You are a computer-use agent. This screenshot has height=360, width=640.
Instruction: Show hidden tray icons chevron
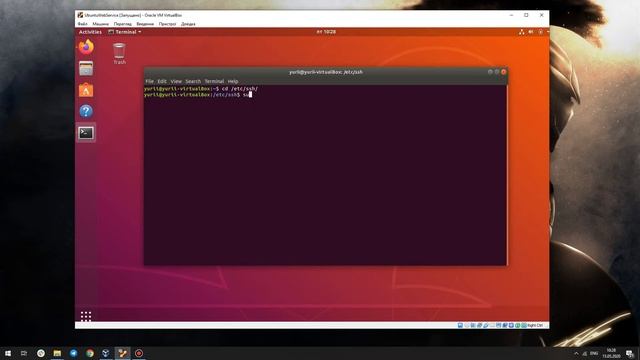[576, 353]
